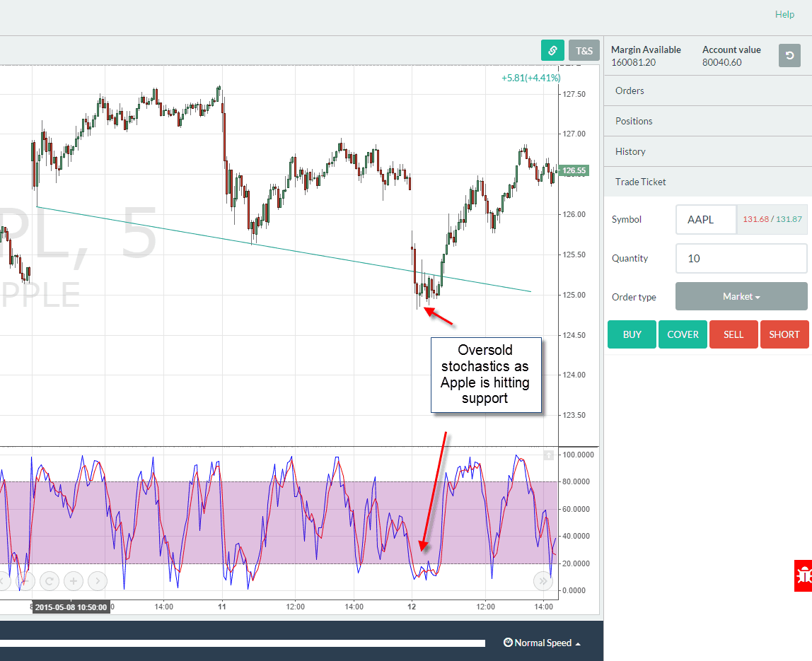Screen dimensions: 812x661
Task: Select the zoom-out minus icon
Action: click(x=25, y=581)
